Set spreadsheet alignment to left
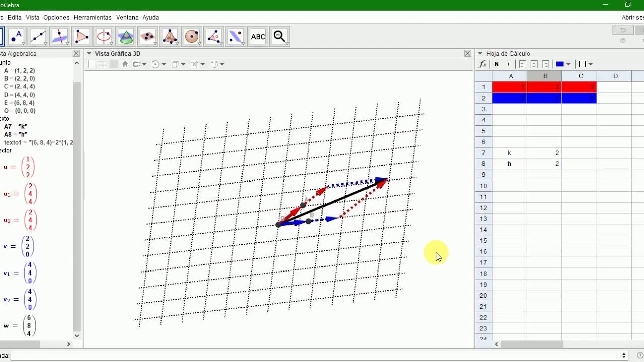The width and height of the screenshot is (644, 362). click(523, 64)
